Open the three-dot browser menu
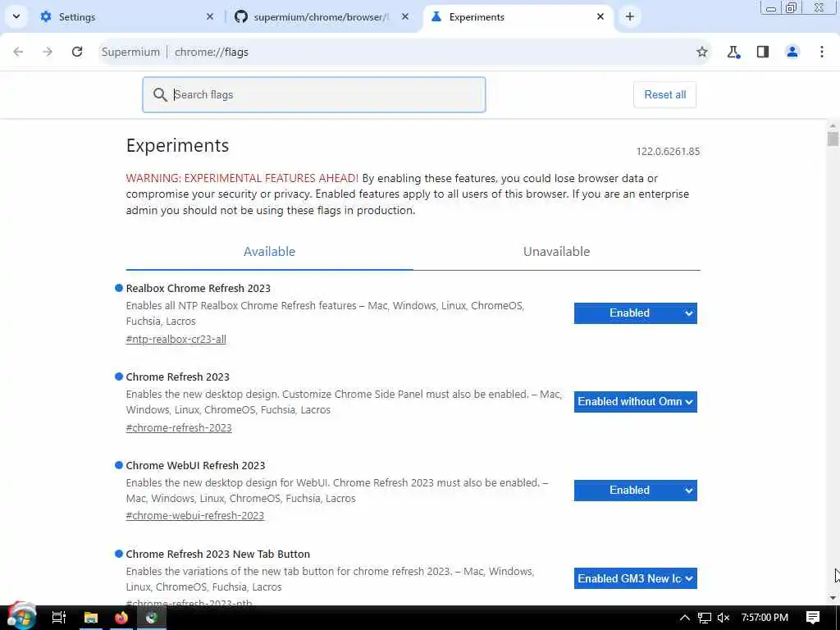The height and width of the screenshot is (630, 840). 822,52
